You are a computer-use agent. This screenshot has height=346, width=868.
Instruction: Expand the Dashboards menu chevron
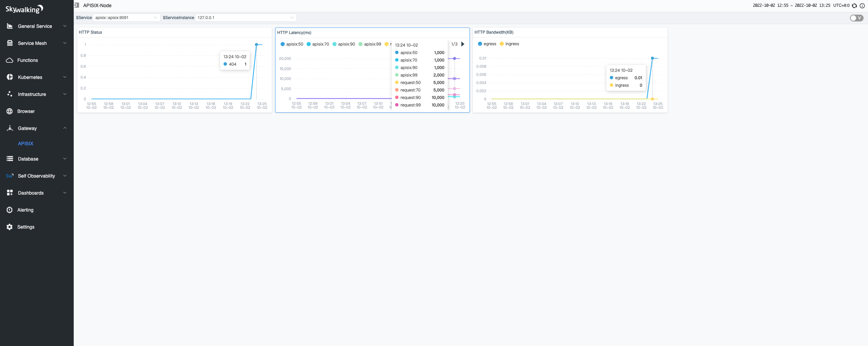click(x=65, y=193)
